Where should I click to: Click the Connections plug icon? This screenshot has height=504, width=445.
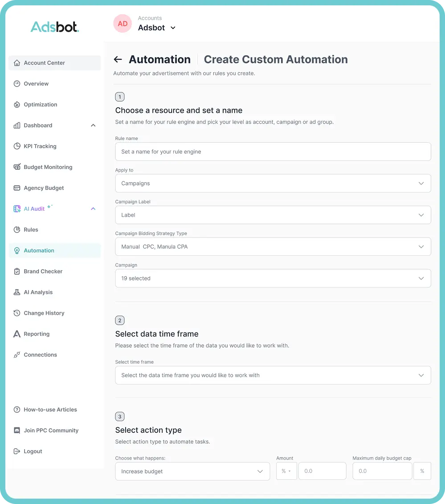pos(17,355)
